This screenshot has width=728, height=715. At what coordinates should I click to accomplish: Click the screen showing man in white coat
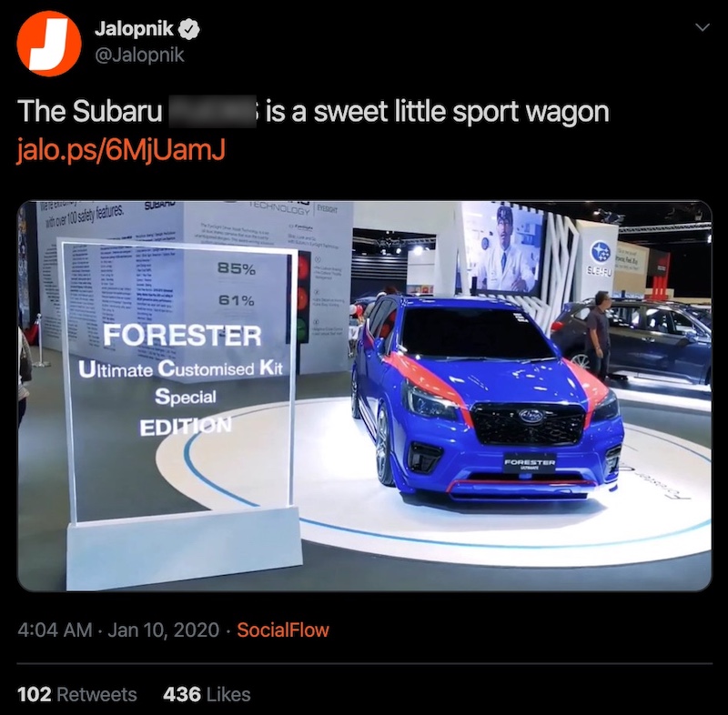point(505,248)
